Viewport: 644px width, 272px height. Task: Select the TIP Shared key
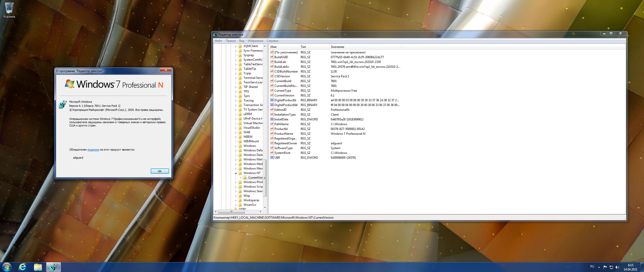[x=250, y=87]
